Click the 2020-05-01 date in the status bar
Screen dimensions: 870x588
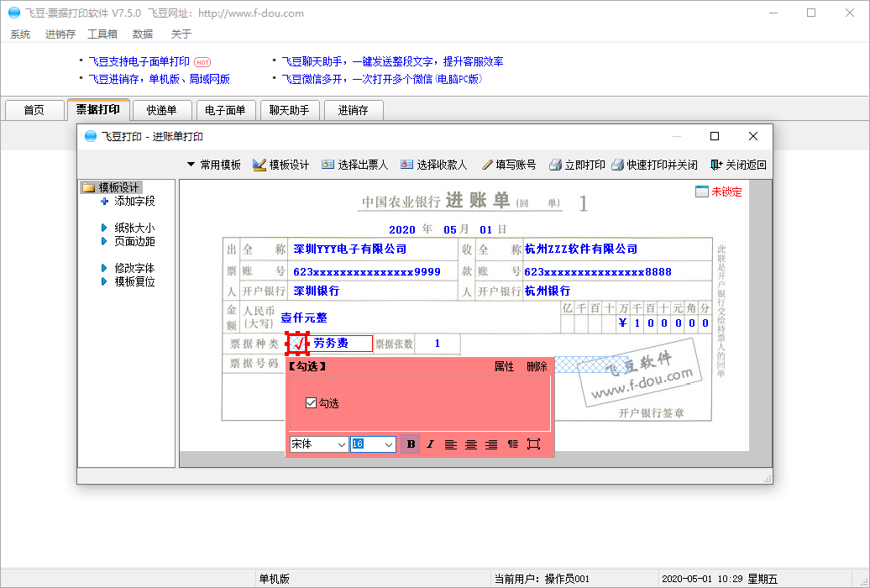[x=686, y=579]
